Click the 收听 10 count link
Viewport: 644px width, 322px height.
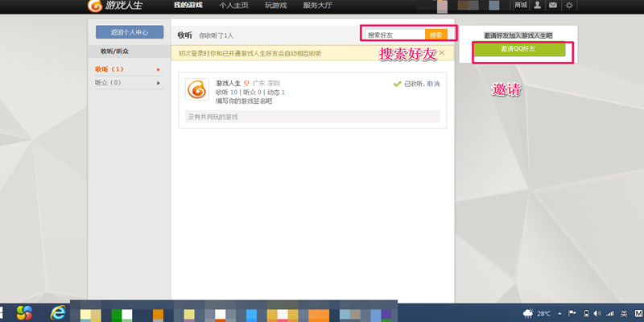[x=227, y=93]
